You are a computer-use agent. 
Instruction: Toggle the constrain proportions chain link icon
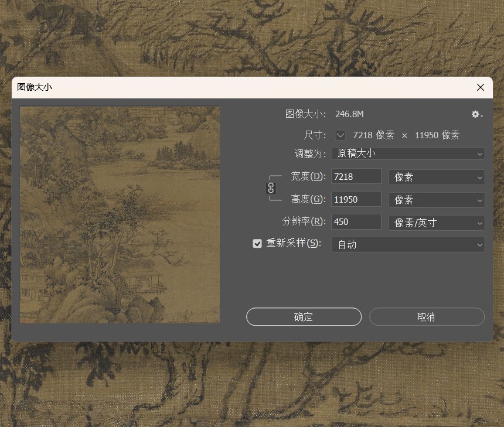click(x=271, y=188)
